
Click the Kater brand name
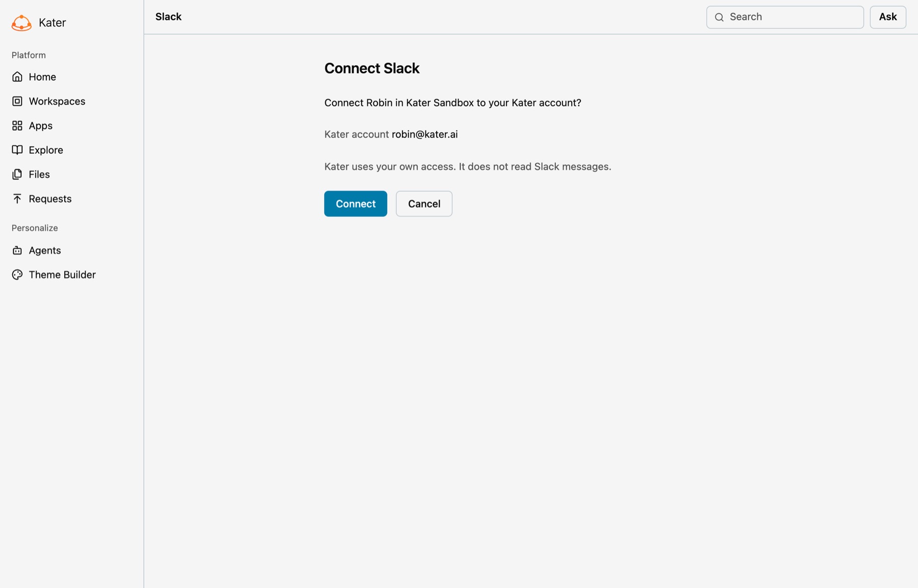[x=52, y=22]
